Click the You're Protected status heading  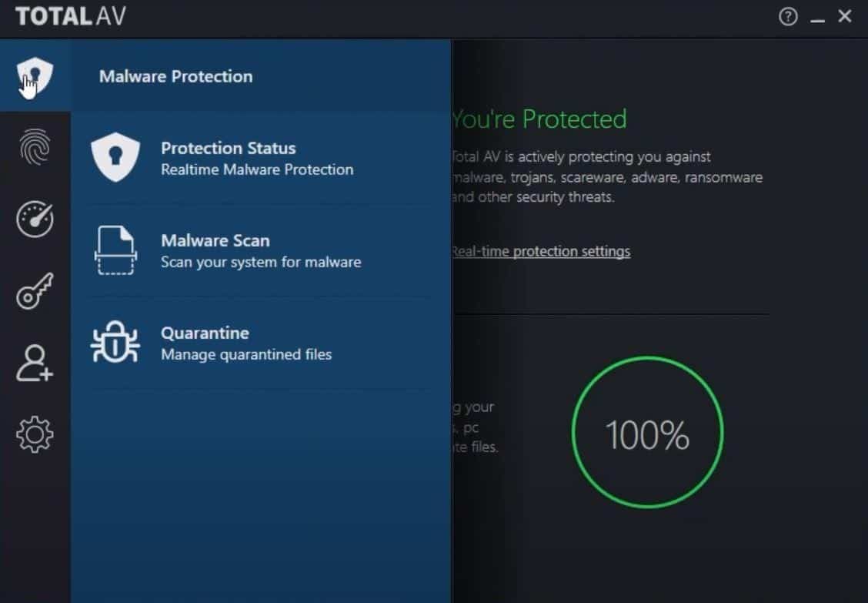(x=539, y=119)
